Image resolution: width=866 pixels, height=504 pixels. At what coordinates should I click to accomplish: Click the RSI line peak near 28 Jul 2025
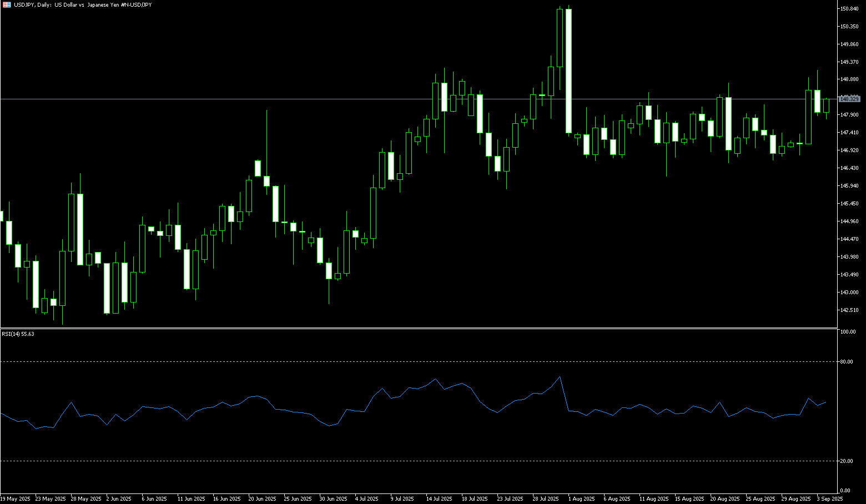[x=560, y=377]
